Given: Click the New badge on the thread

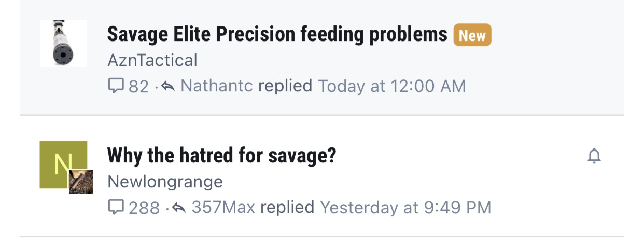Looking at the screenshot, I should [x=472, y=35].
